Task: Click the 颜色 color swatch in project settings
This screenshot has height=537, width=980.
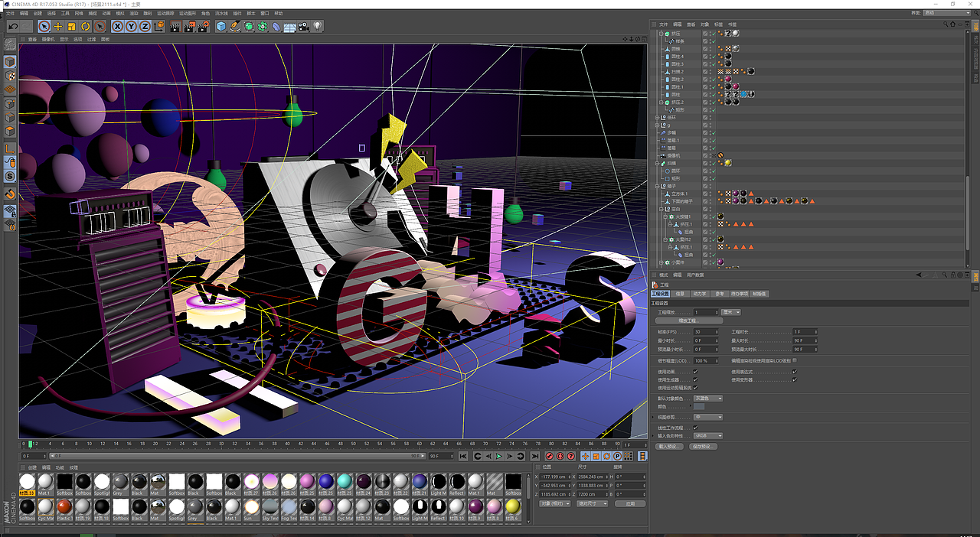Action: 699,408
